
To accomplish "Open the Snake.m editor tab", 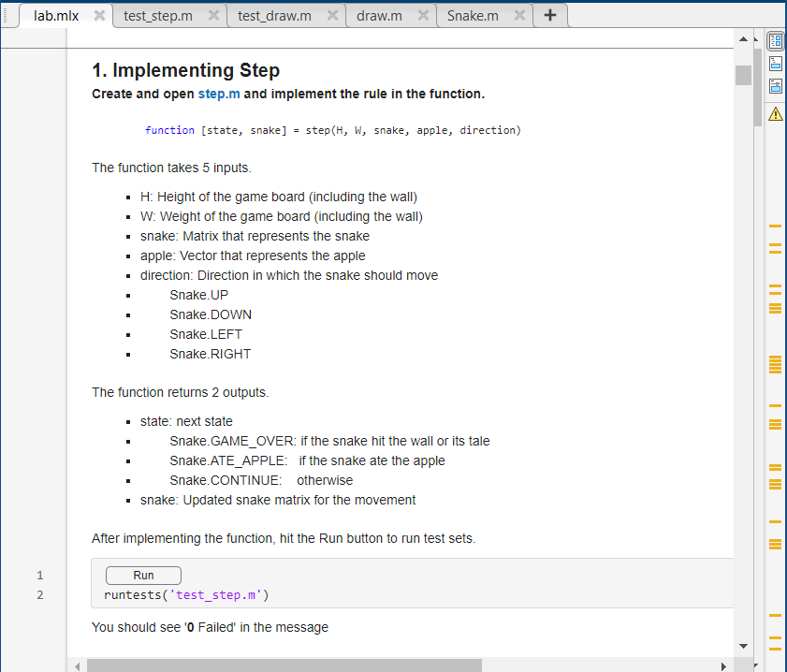I will [473, 15].
